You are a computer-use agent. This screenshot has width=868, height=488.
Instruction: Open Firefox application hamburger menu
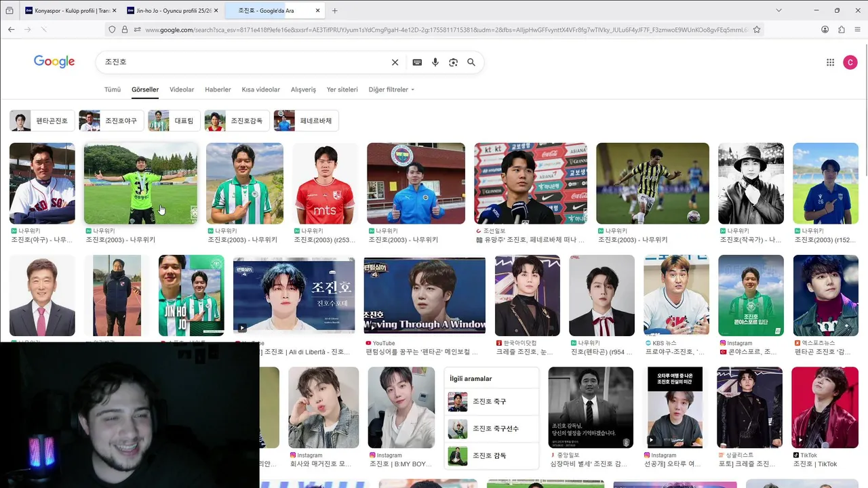coord(858,29)
